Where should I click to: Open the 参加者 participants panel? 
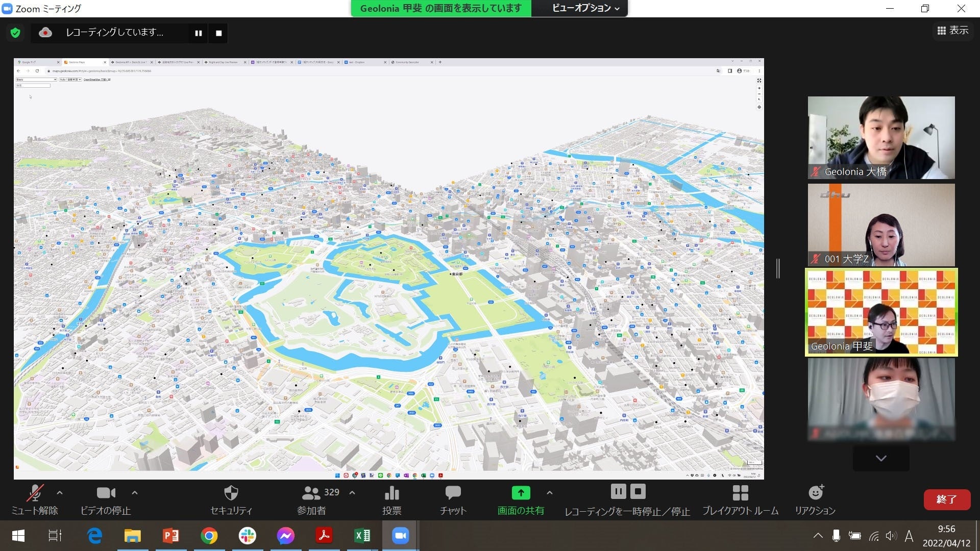(x=311, y=499)
